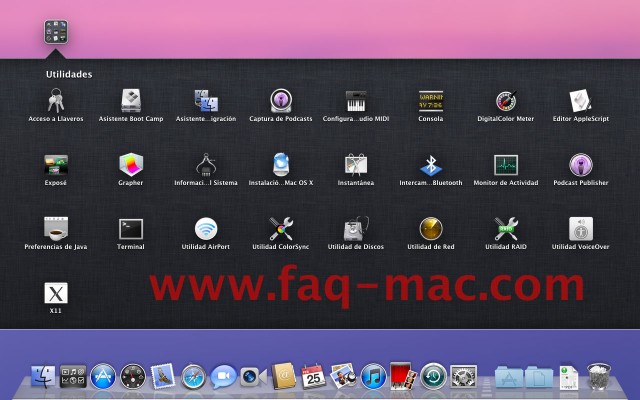Open Utilidad RAID
The width and height of the screenshot is (640, 400).
pyautogui.click(x=506, y=229)
